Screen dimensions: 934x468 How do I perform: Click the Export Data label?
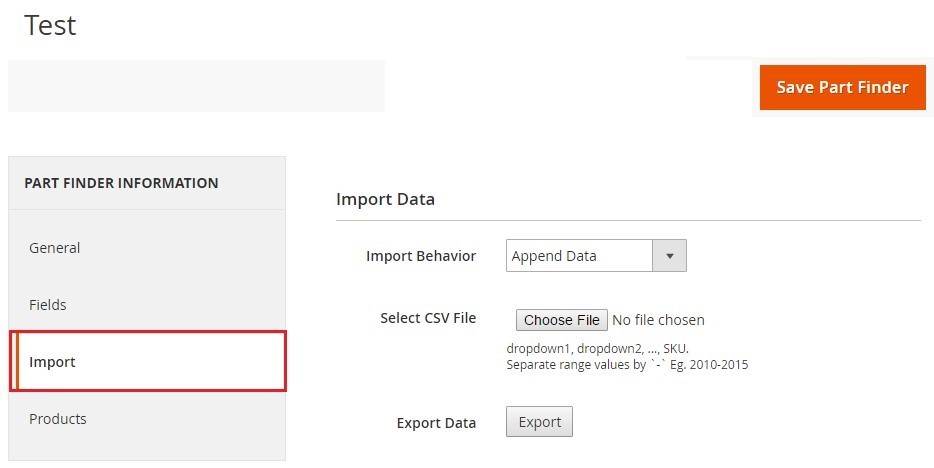click(436, 423)
